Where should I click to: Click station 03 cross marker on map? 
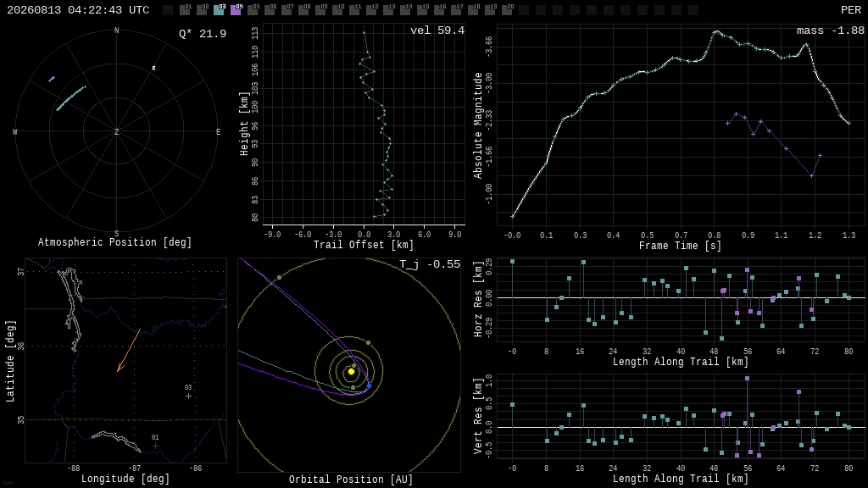pos(188,396)
